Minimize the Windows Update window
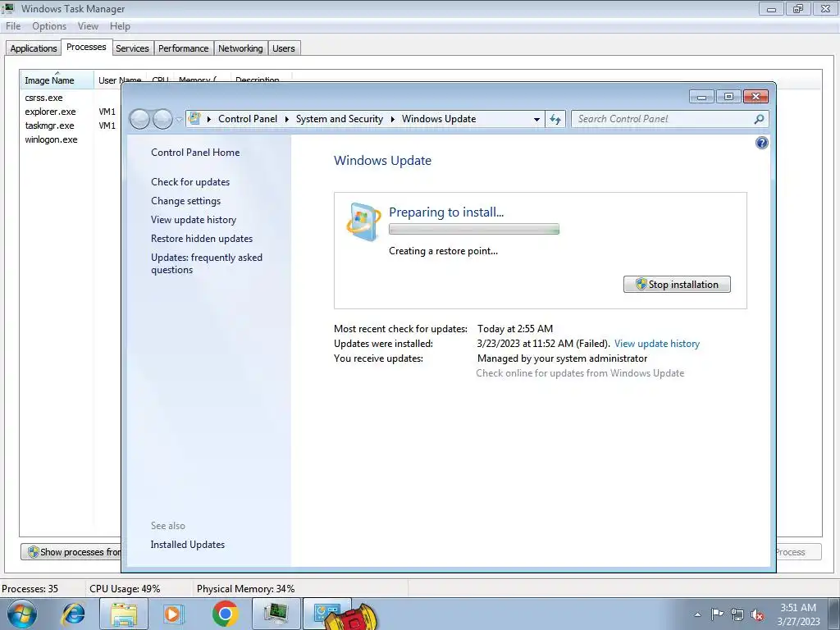Image resolution: width=840 pixels, height=630 pixels. tap(701, 97)
